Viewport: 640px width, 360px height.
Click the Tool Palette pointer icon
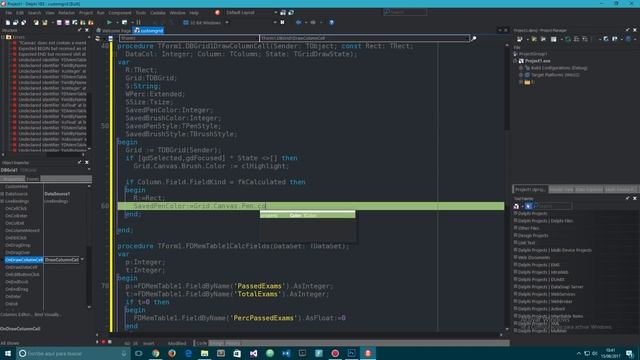[x=528, y=206]
